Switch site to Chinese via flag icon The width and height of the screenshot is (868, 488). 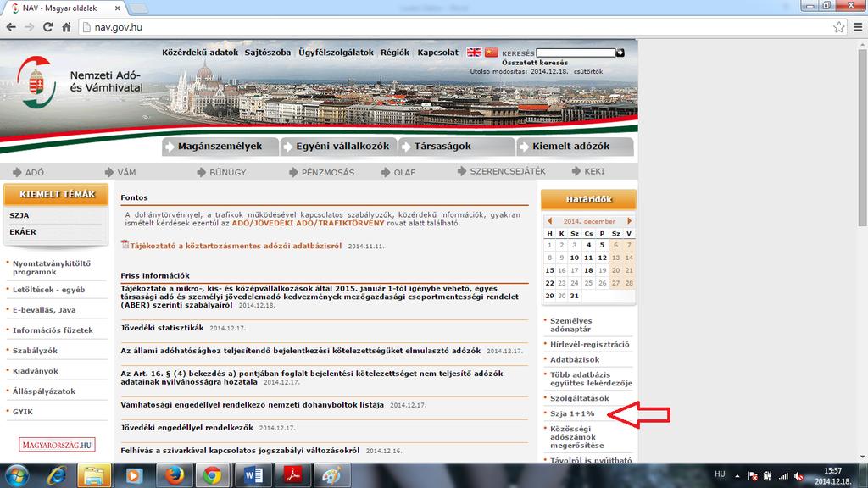491,52
